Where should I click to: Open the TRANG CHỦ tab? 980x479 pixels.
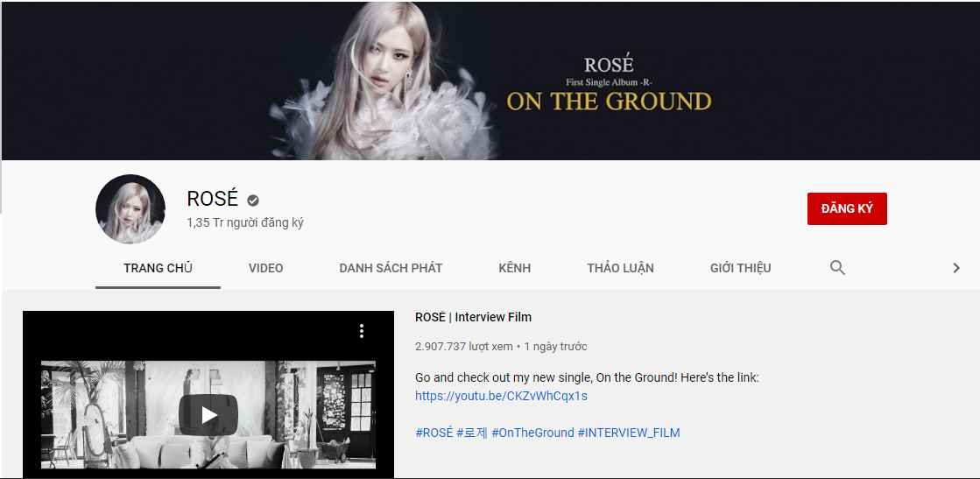point(159,268)
